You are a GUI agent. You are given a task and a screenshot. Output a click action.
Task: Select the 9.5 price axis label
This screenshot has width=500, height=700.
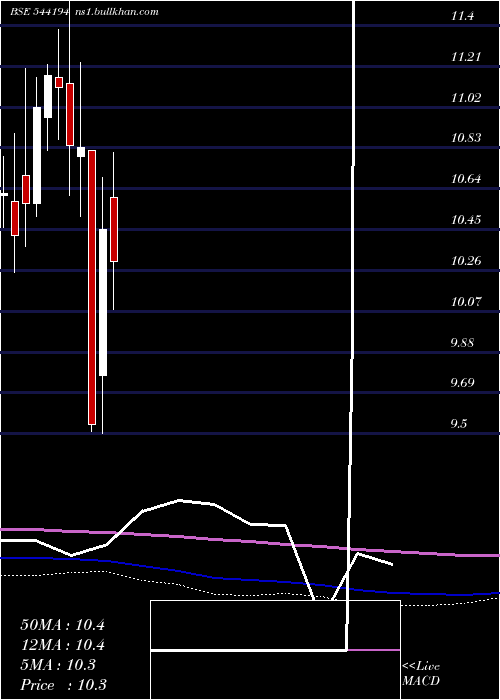(x=459, y=424)
